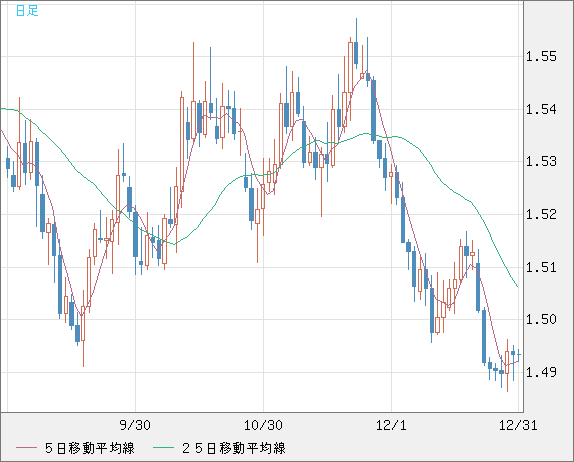Select the 1.49 price axis label

[x=541, y=372]
